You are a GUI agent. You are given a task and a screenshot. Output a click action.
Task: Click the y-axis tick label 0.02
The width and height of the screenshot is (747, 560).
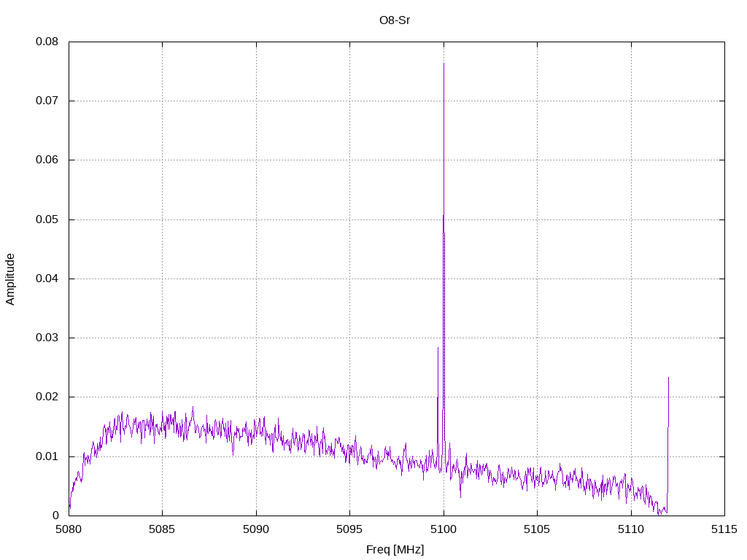point(47,397)
